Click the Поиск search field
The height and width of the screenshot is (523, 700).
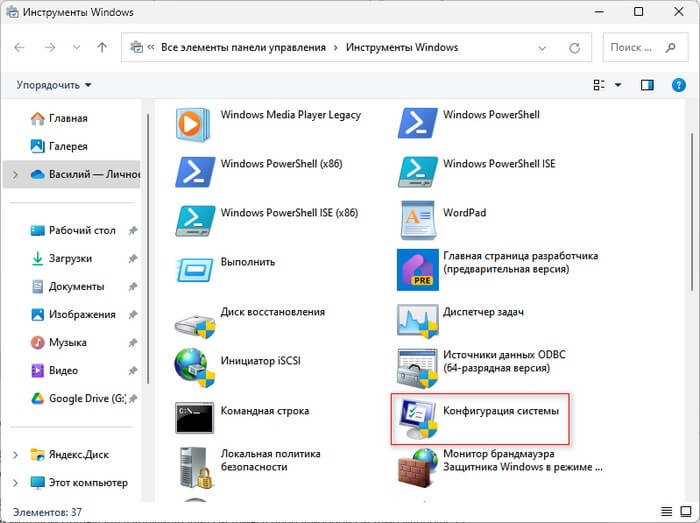click(645, 47)
